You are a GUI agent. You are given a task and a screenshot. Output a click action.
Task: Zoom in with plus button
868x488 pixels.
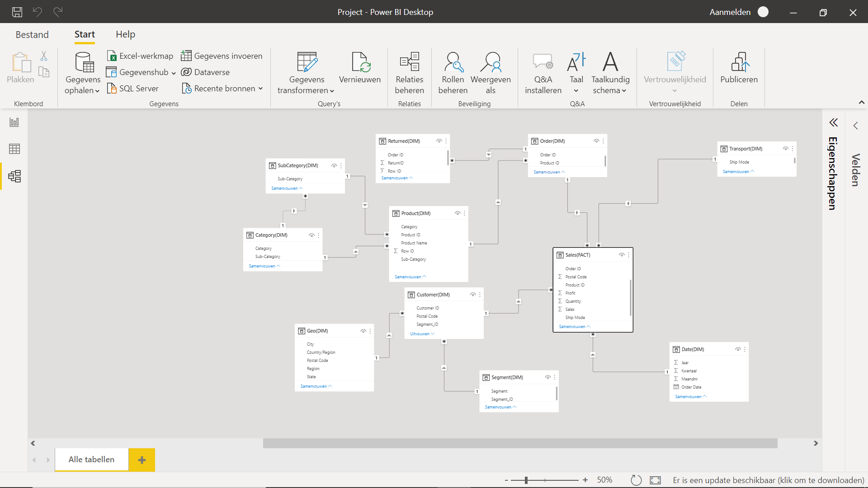click(585, 480)
